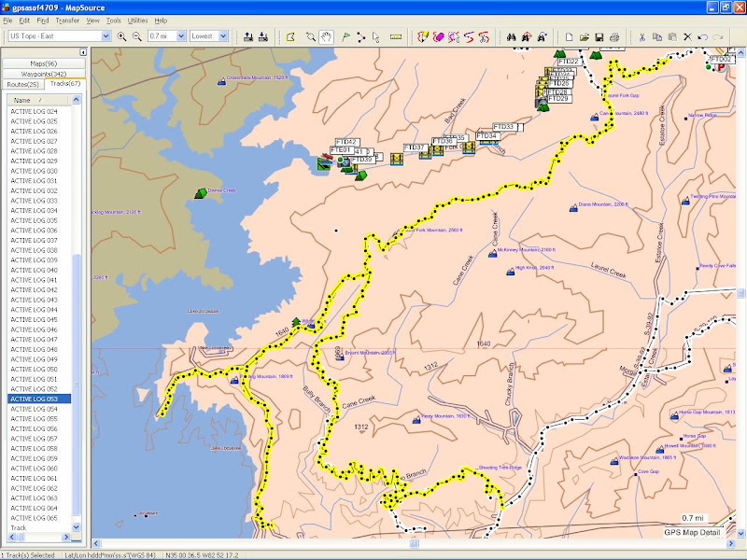Click the Copy icon

[657, 36]
